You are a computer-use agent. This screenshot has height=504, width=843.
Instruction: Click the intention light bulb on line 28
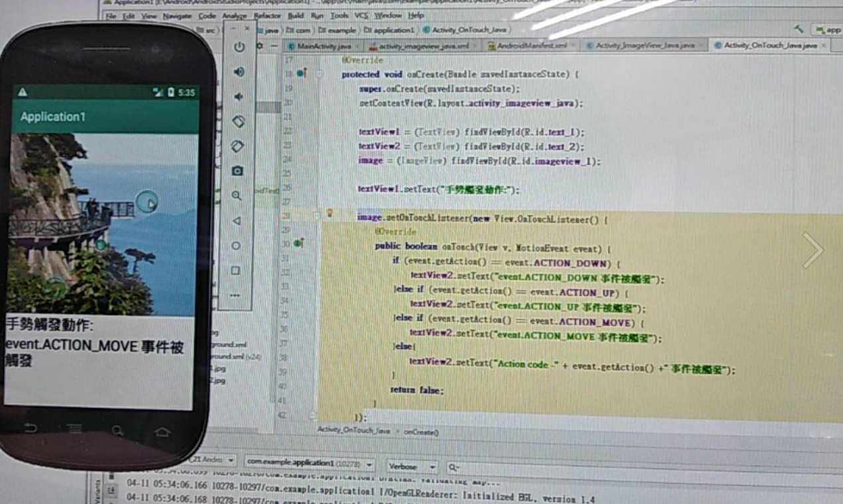point(329,214)
